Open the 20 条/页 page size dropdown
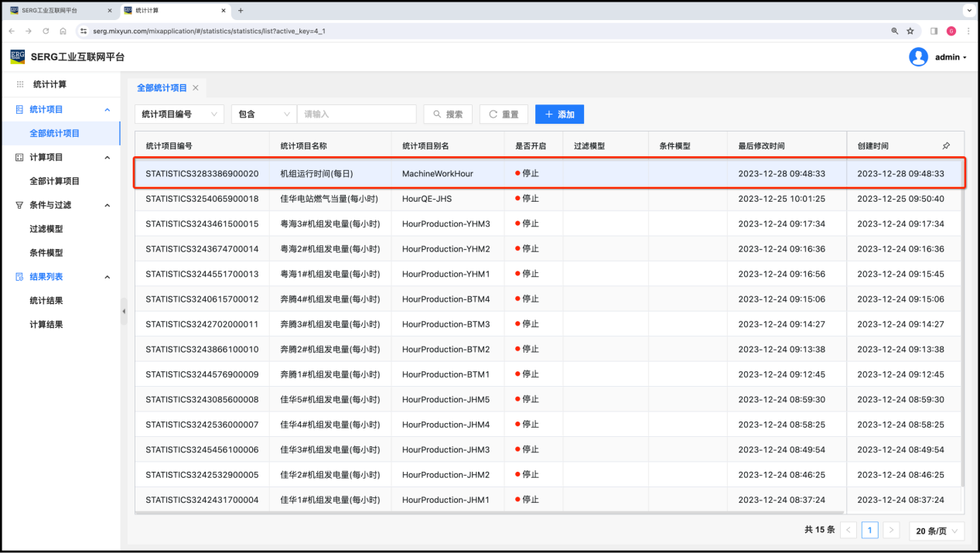The height and width of the screenshot is (553, 980). coord(936,531)
